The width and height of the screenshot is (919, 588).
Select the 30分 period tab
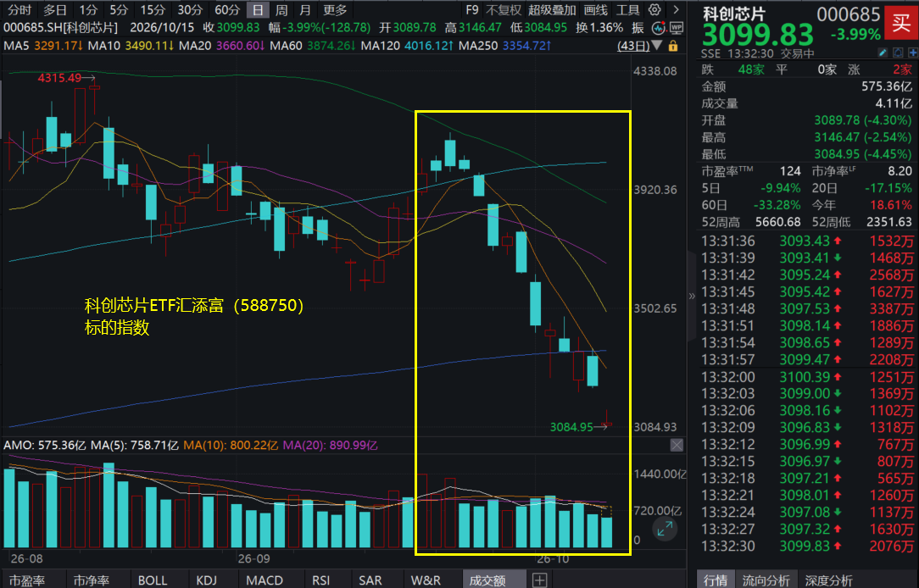(190, 10)
